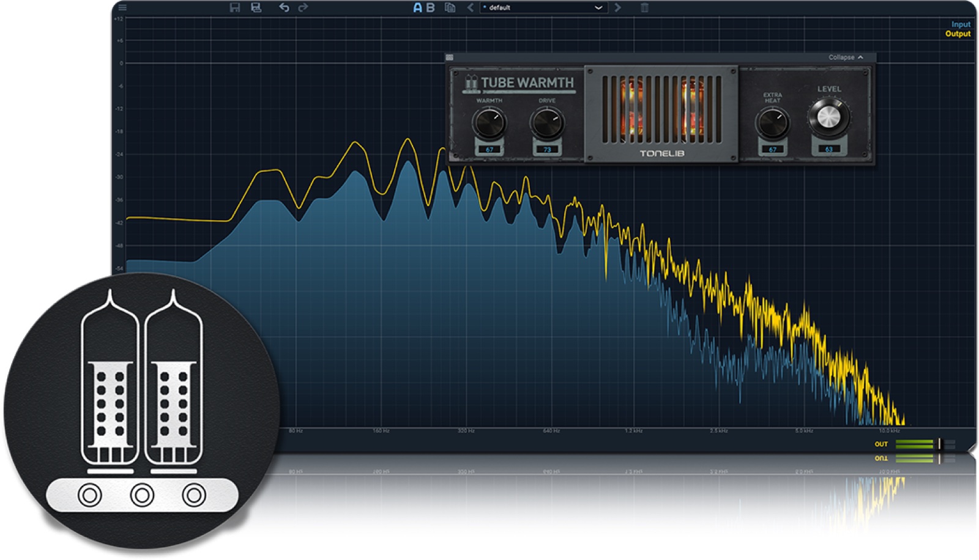This screenshot has height=560, width=979.
Task: Go to the previous preset
Action: click(x=470, y=7)
